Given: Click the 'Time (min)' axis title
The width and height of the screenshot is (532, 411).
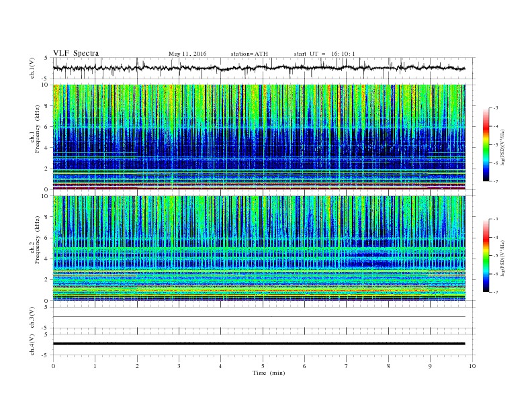Looking at the screenshot, I should click(x=269, y=373).
